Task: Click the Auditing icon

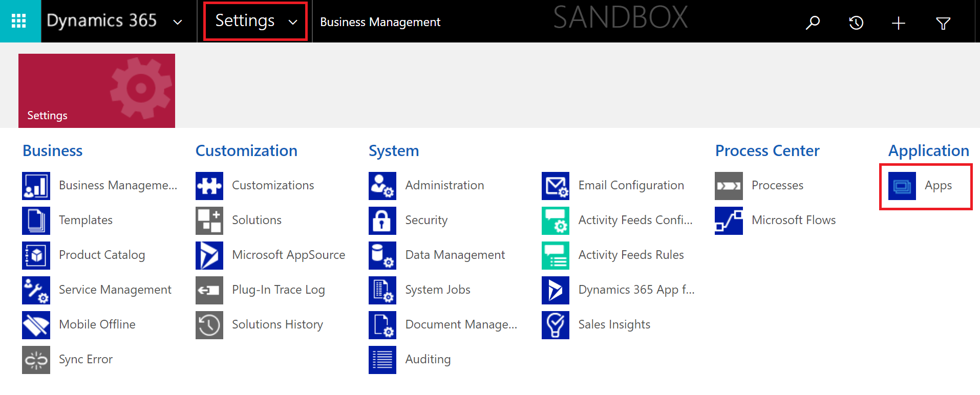Action: coord(382,360)
